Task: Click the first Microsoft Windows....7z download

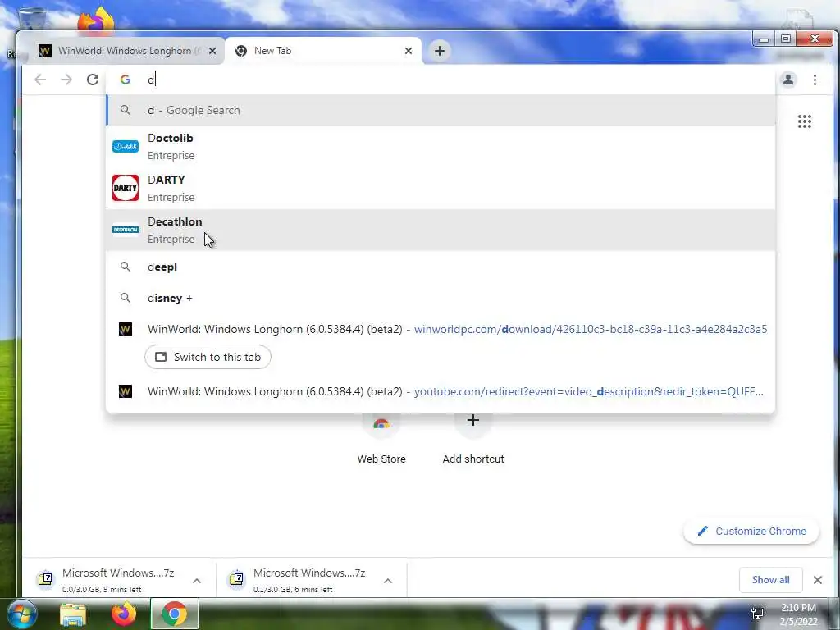Action: coord(118,580)
